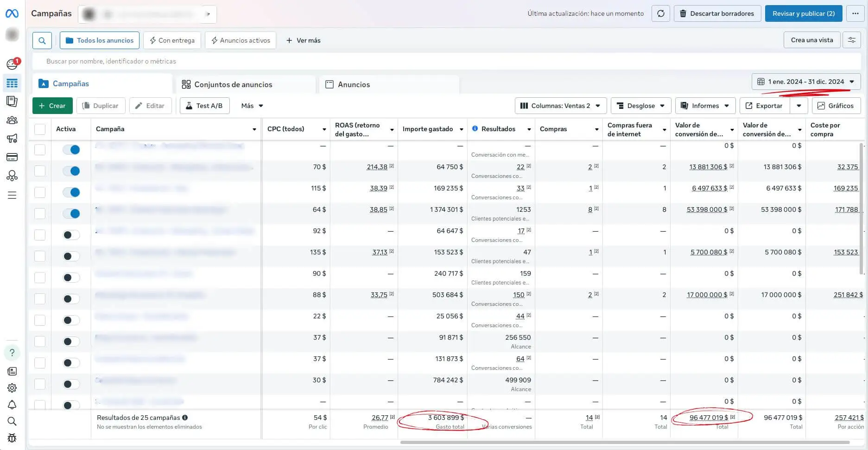Turn off the campaign with 169 235 $ spent
868x450 pixels.
[x=71, y=192]
